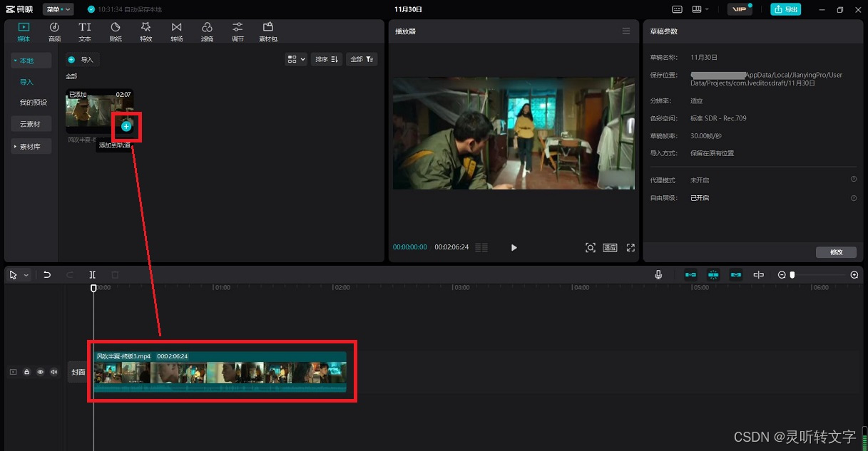Screen dimensions: 868x451
Task: Click the play button in the player
Action: (x=514, y=247)
